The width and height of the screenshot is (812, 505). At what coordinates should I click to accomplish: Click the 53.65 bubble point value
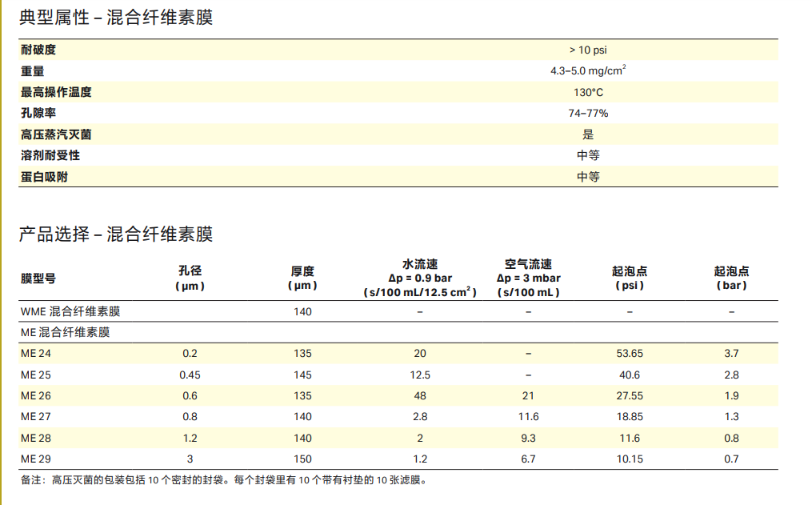coord(629,353)
